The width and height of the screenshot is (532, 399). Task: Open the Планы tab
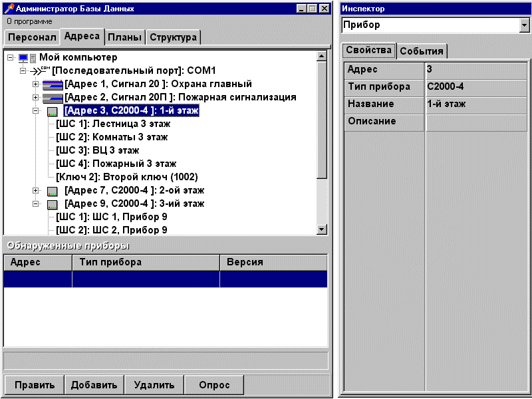pyautogui.click(x=124, y=37)
